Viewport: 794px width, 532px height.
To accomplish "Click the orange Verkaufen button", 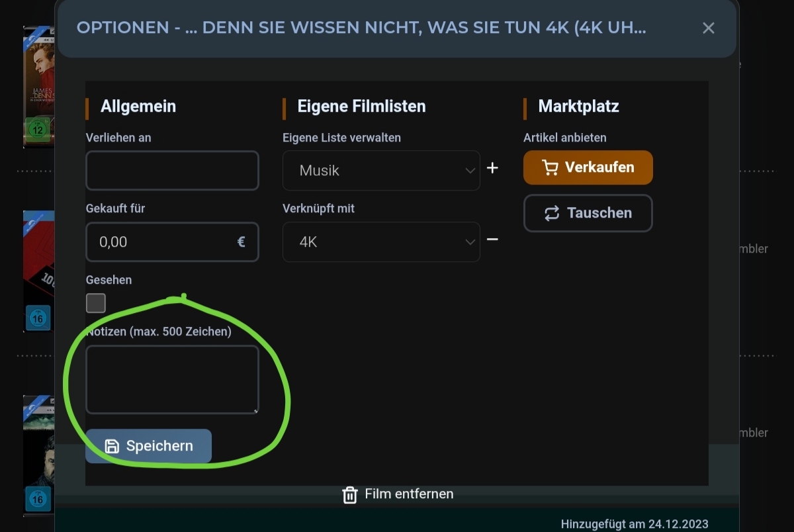I will (x=588, y=167).
